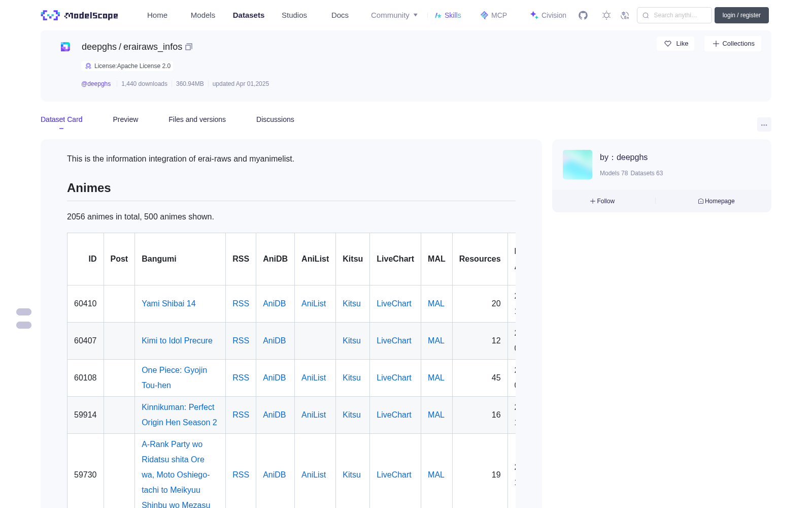The image size is (812, 508).
Task: Click the dataset avatar icon
Action: [x=65, y=47]
